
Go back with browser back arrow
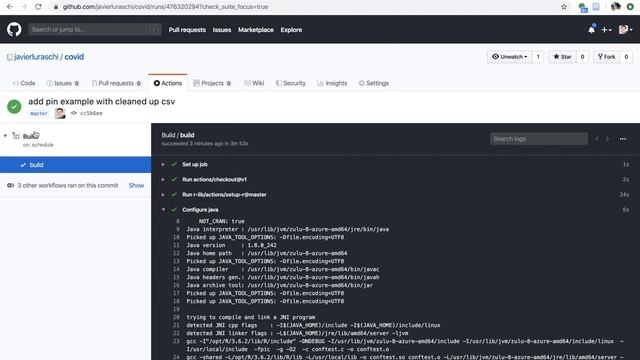pyautogui.click(x=9, y=7)
